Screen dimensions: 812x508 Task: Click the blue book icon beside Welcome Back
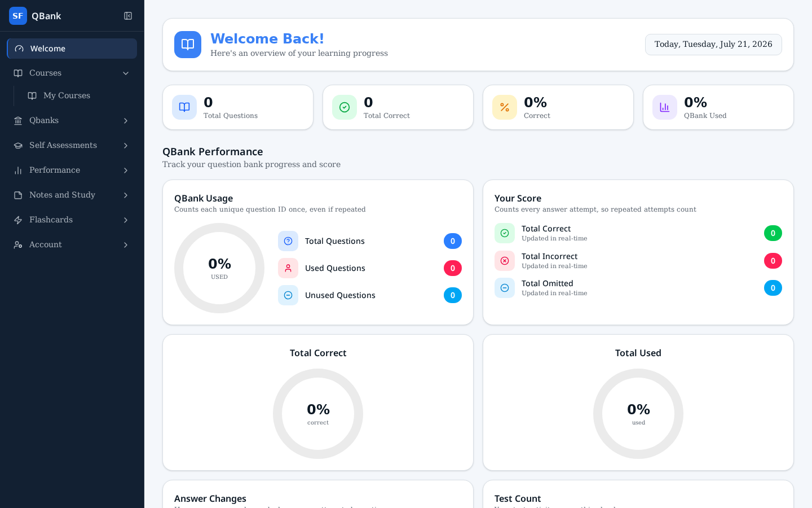click(188, 45)
